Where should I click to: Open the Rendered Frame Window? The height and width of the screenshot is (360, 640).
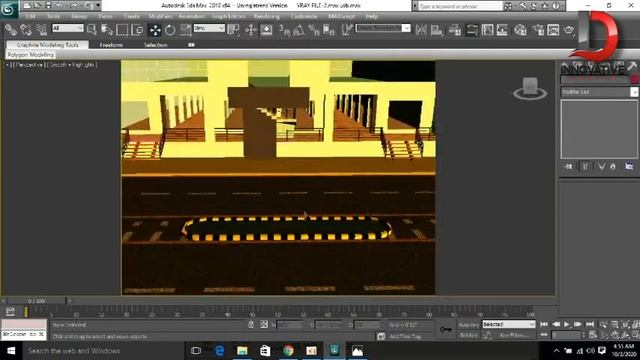point(553,30)
